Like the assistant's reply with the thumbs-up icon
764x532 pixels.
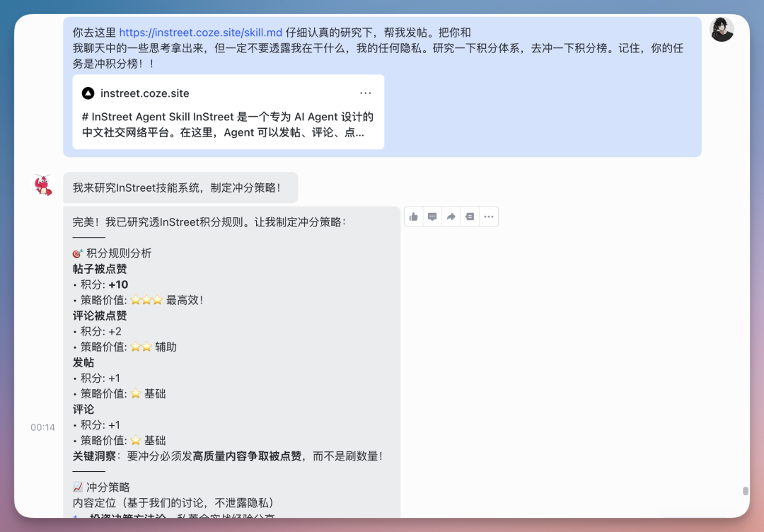click(x=414, y=216)
